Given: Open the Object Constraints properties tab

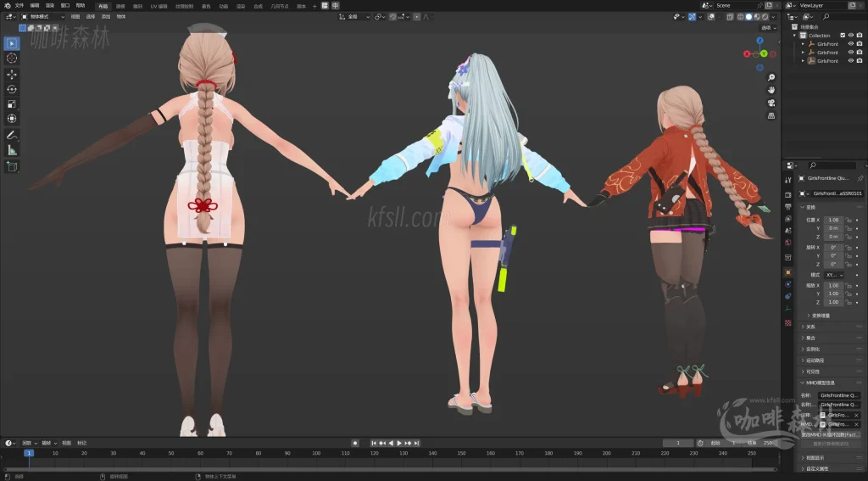Looking at the screenshot, I should point(787,296).
